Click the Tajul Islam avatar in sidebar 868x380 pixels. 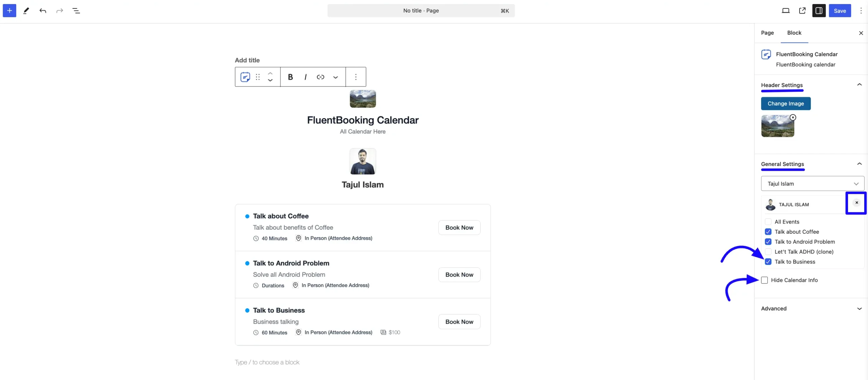[770, 205]
